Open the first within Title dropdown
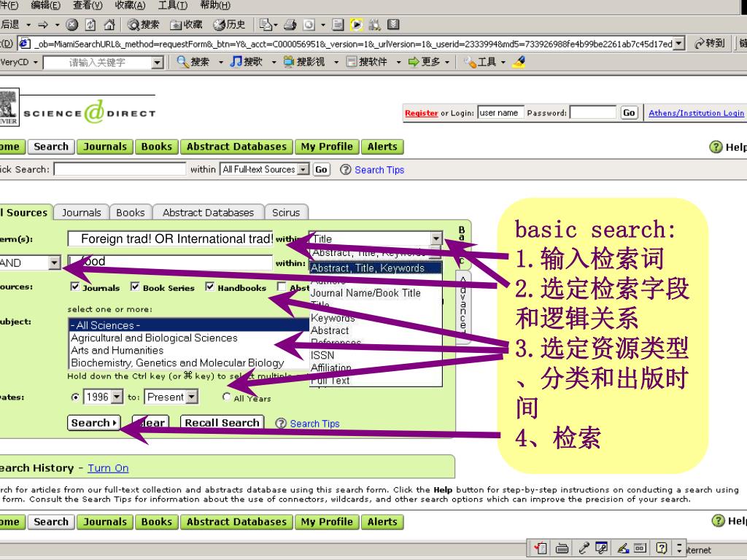Viewport: 747px width, 560px height. 436,238
